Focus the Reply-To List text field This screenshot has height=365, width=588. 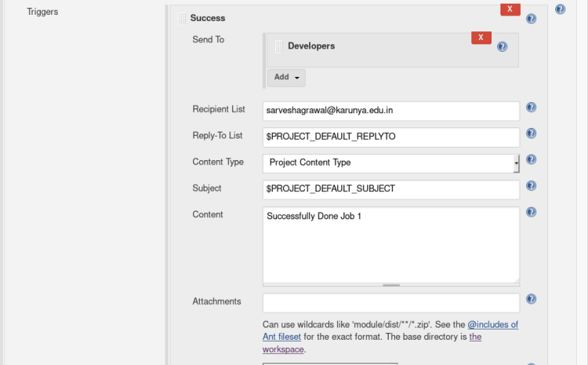point(390,137)
